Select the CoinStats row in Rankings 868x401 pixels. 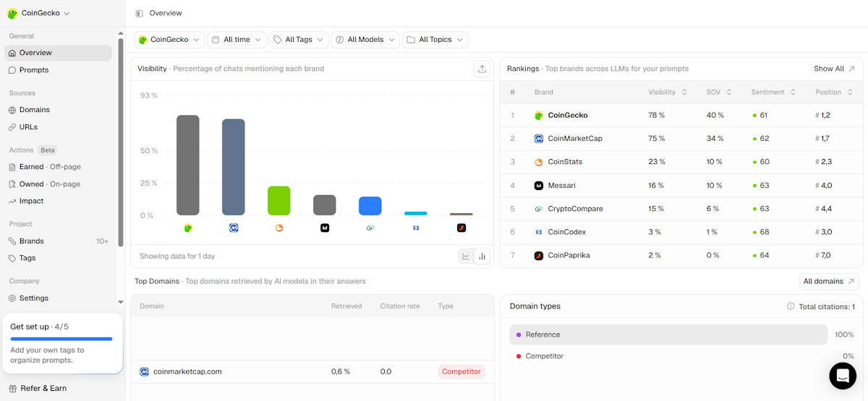[x=681, y=162]
